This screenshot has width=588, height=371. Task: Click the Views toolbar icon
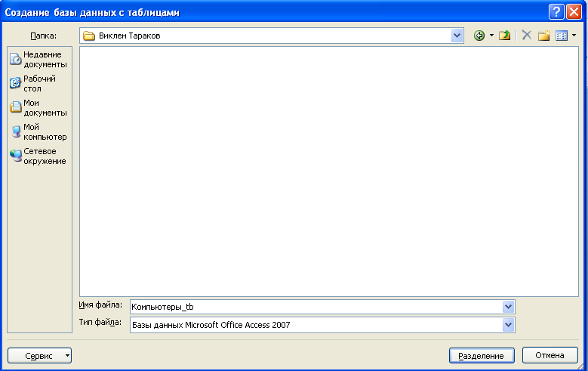562,36
